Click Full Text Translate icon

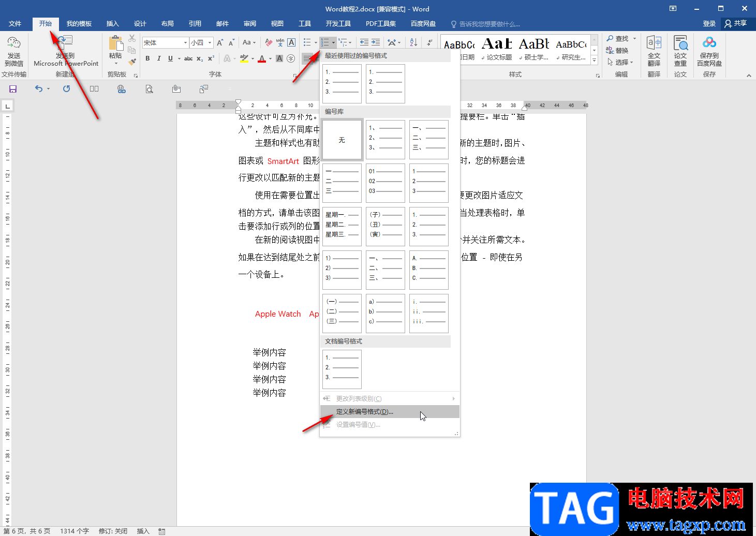click(654, 52)
